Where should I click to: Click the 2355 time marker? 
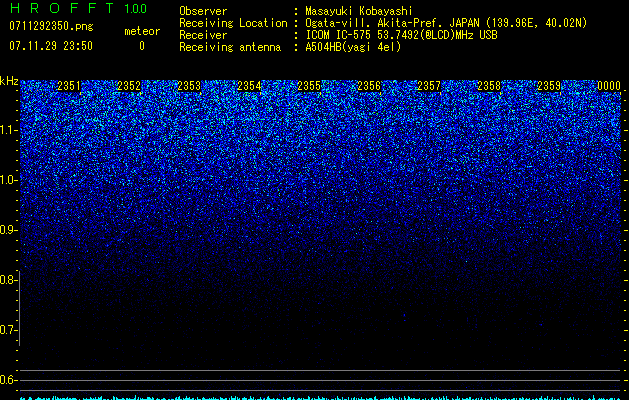click(x=309, y=86)
